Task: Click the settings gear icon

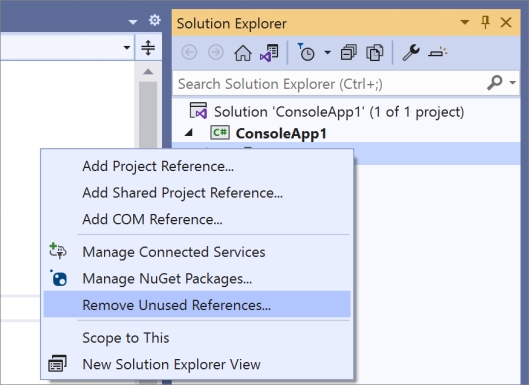Action: [x=155, y=20]
